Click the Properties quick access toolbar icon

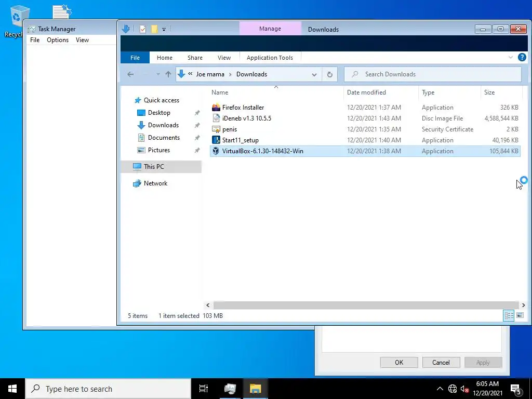point(143,29)
